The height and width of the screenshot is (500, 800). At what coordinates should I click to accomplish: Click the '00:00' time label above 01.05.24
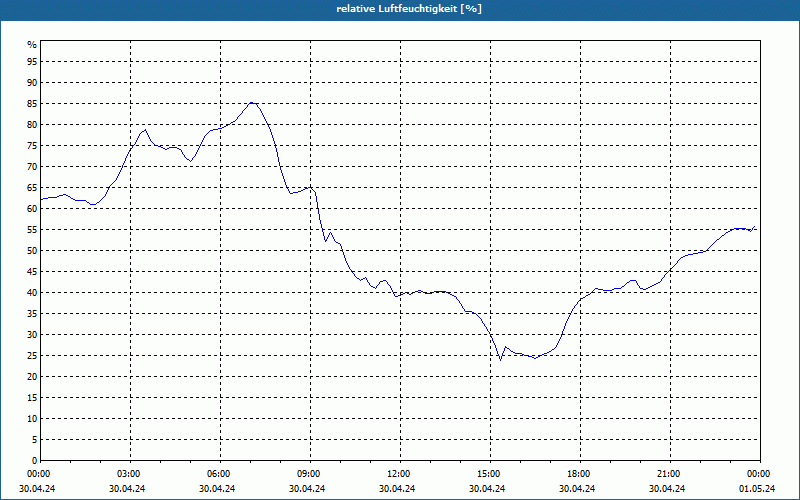[758, 474]
